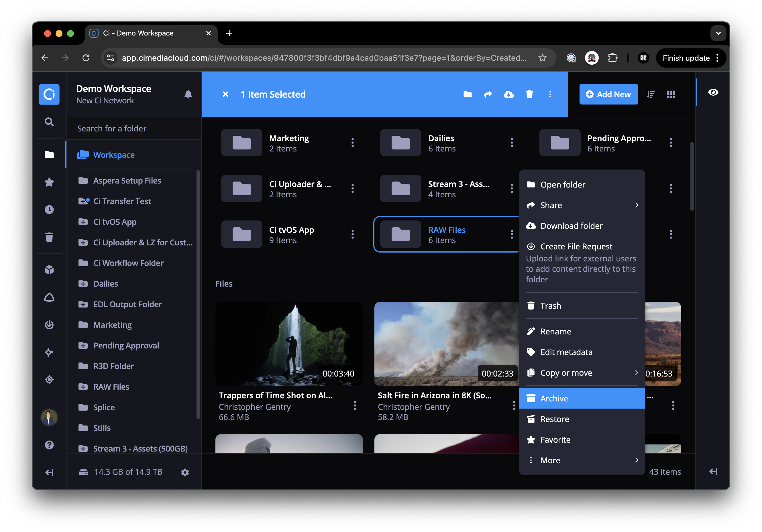Click the Finish update button

coord(691,58)
